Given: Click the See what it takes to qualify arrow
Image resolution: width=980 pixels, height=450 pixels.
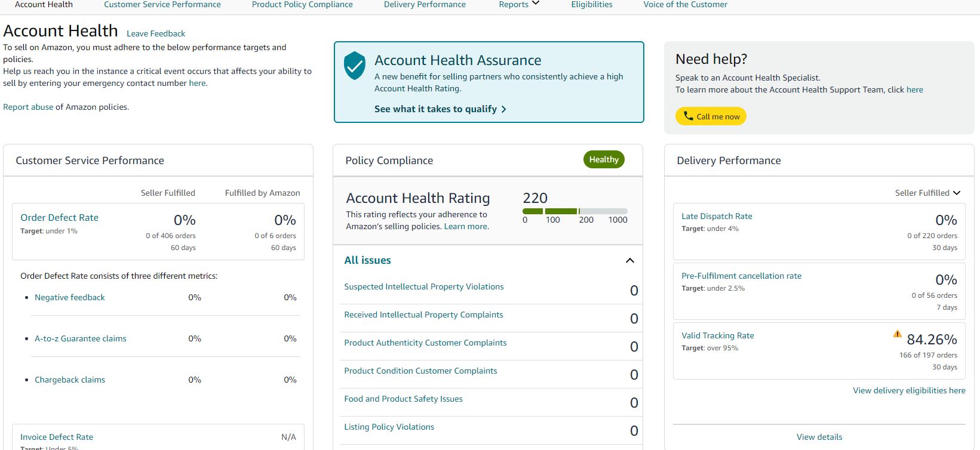Looking at the screenshot, I should (503, 109).
